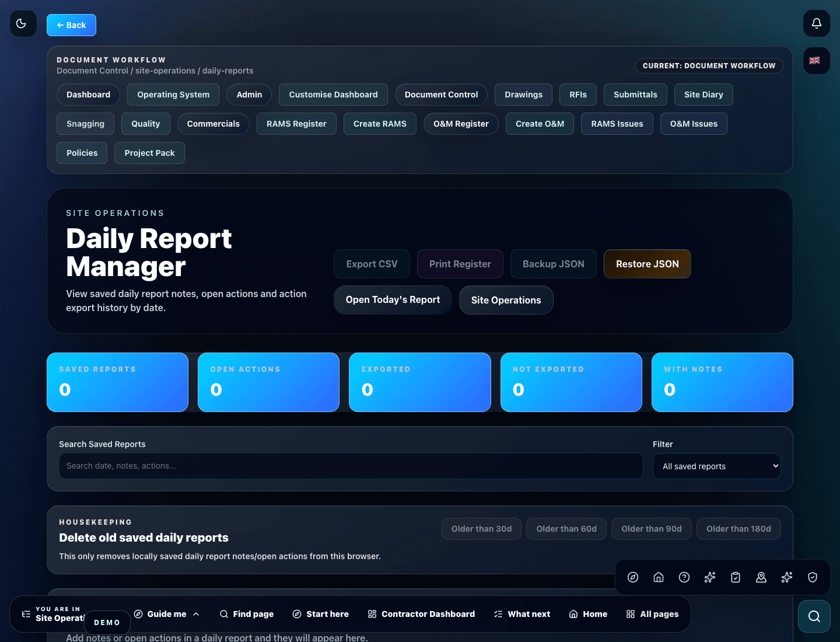
Task: Click the compass icon in floating toolbar
Action: [633, 577]
